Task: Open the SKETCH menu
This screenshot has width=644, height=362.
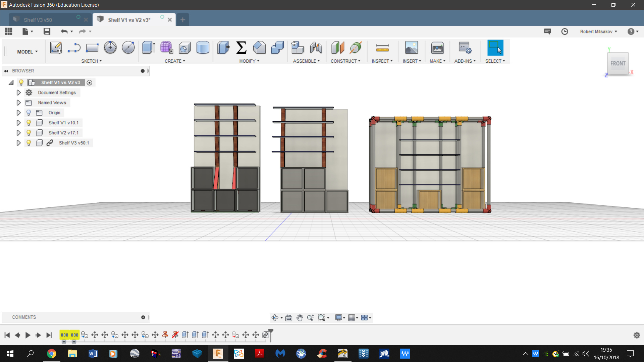Action: [91, 61]
